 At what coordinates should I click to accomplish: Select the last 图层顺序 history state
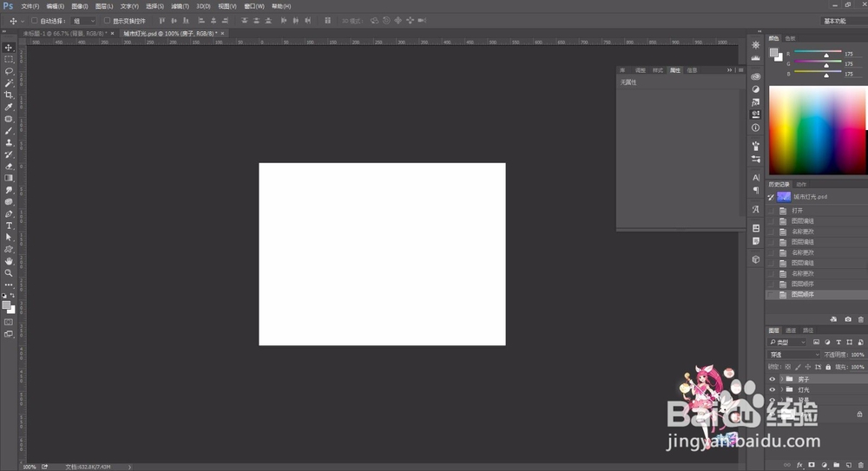(x=817, y=295)
